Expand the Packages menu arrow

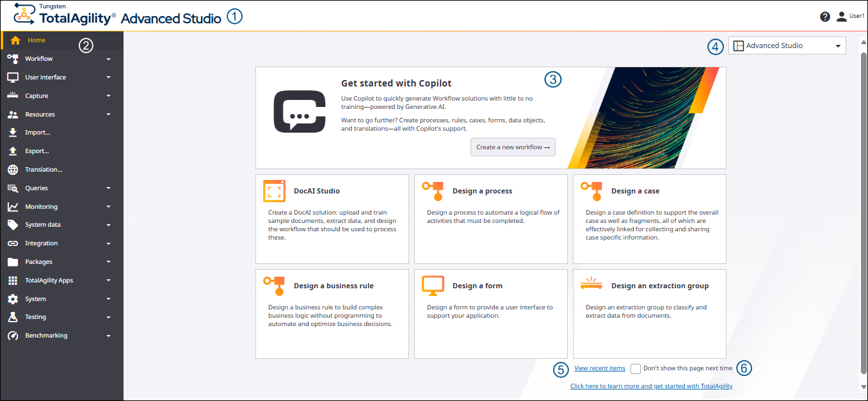pos(109,262)
